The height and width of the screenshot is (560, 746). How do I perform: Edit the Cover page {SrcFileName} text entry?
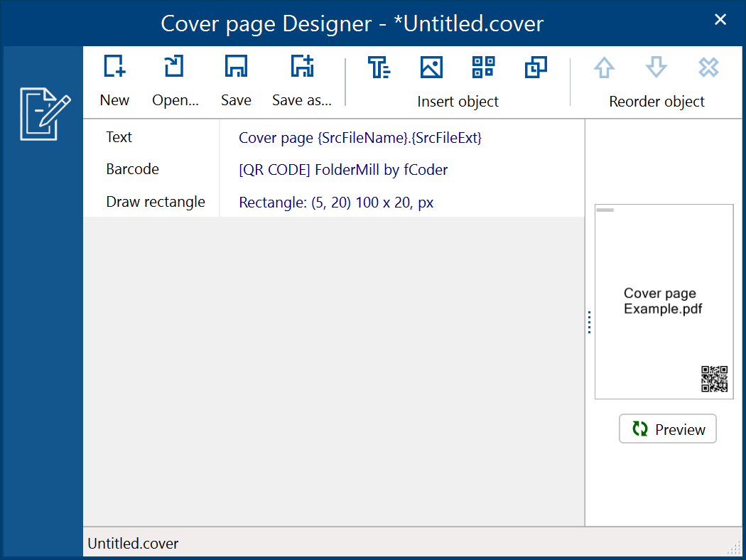360,137
